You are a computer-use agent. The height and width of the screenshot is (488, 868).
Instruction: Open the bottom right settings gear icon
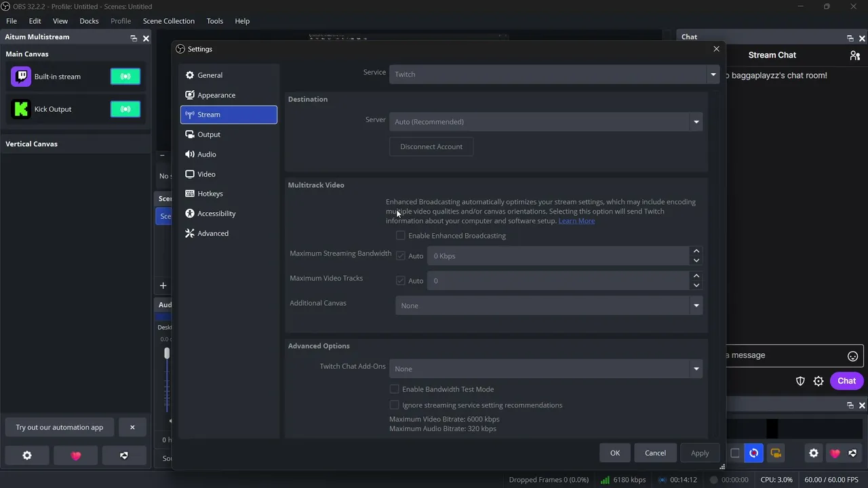[x=814, y=453]
